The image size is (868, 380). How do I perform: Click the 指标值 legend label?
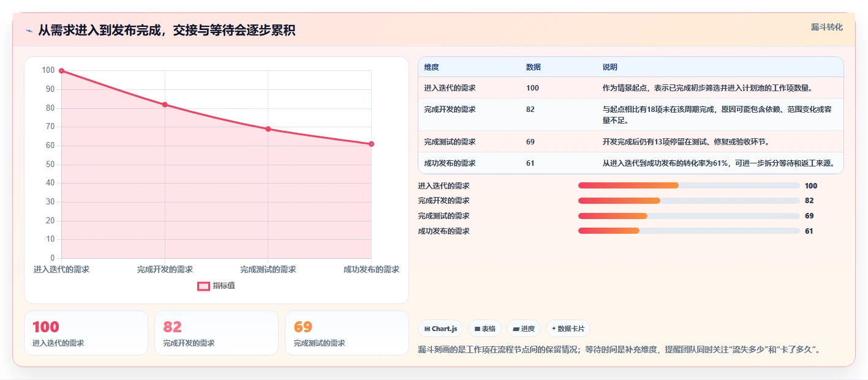(224, 286)
